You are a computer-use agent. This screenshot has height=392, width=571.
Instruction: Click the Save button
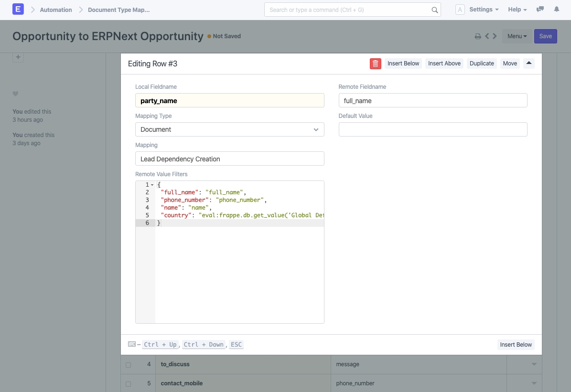[x=545, y=36]
